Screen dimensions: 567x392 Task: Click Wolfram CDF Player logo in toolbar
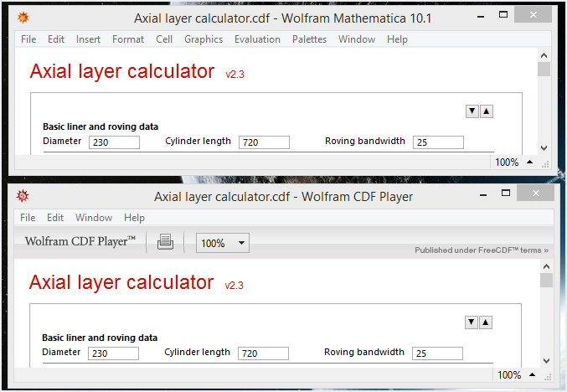(80, 241)
